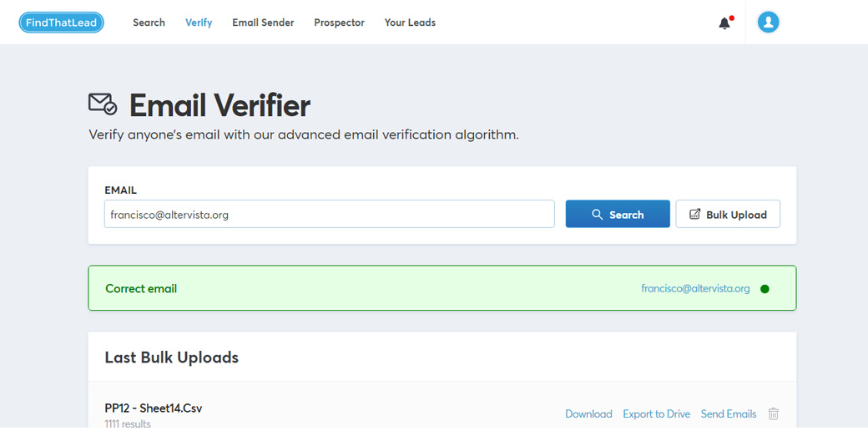Click Send Emails for PP12 upload

point(729,413)
